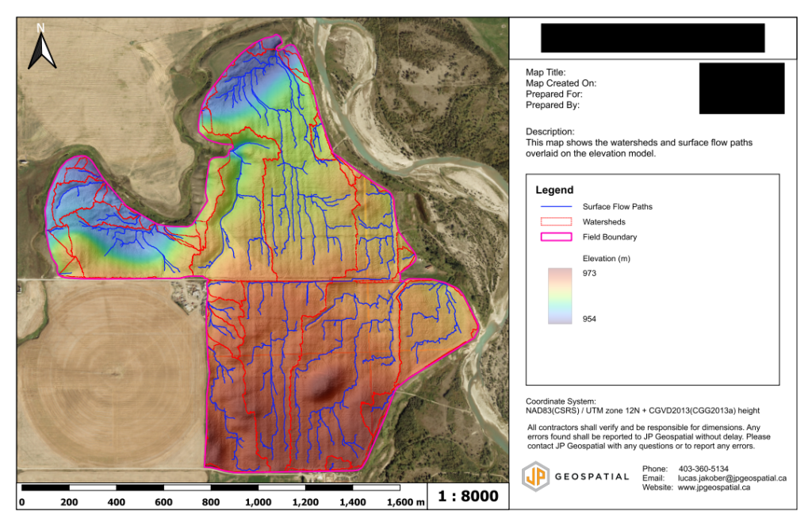Click the 'Map Created On:' label
This screenshot has height=526, width=812.
pyautogui.click(x=561, y=83)
